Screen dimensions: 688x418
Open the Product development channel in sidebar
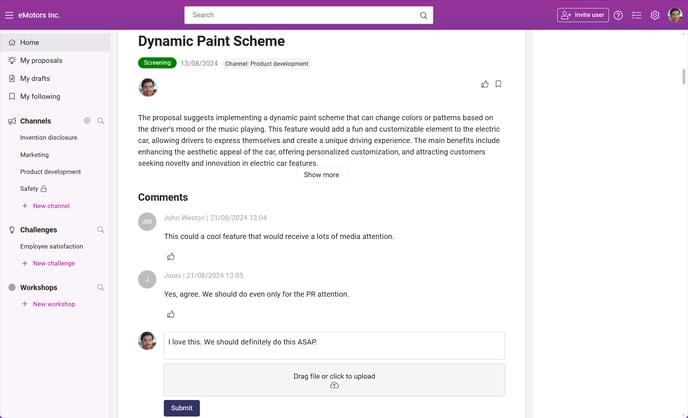50,171
